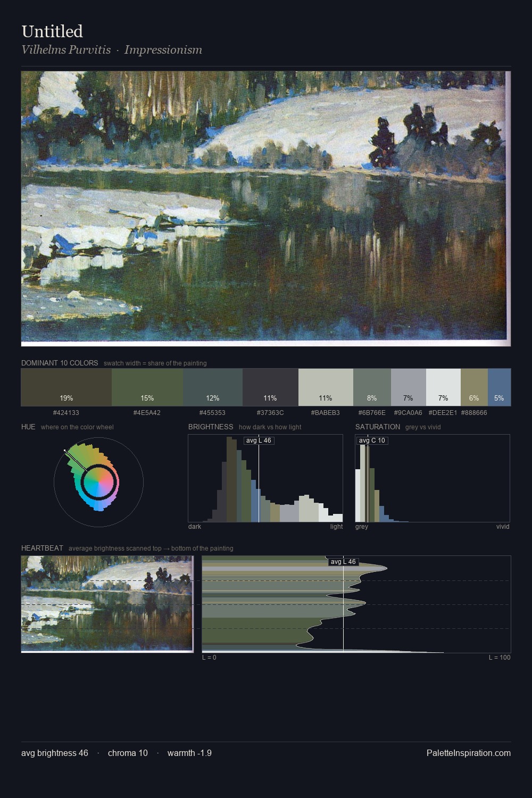Click the SATURATION section heading
The image size is (532, 798).
pos(378,427)
